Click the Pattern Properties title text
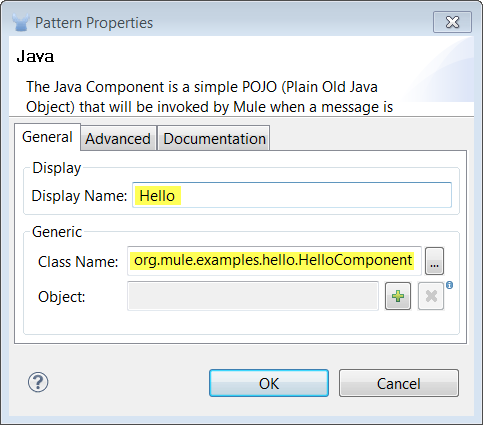Image resolution: width=483 pixels, height=425 pixels. (x=94, y=23)
